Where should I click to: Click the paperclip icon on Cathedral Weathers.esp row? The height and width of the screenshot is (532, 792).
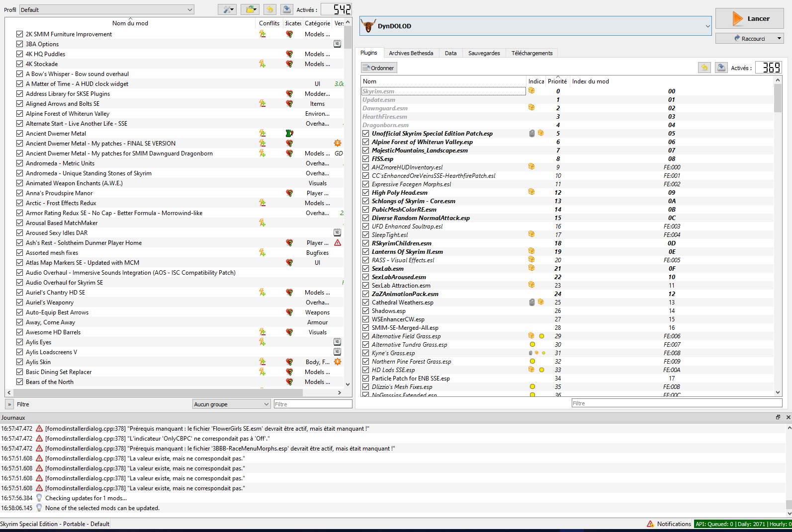click(532, 302)
